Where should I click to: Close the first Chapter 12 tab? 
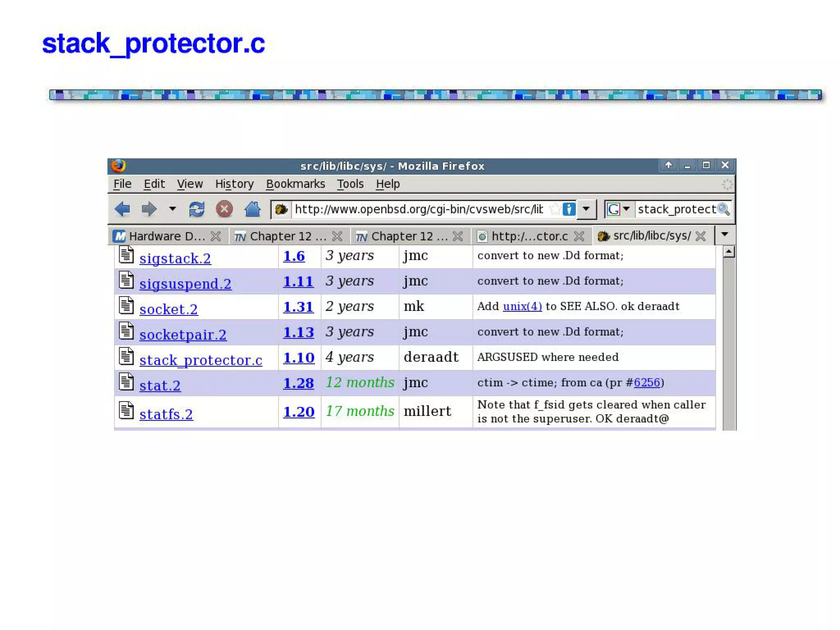(337, 236)
